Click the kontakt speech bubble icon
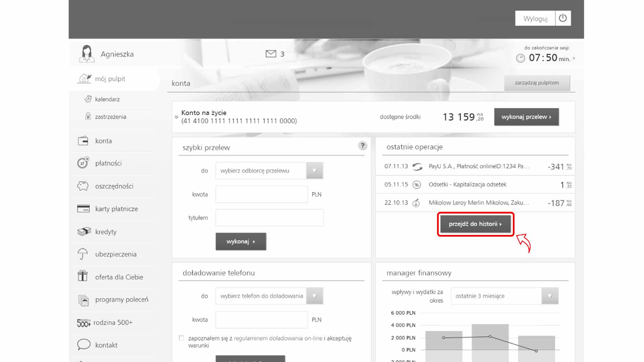The image size is (644, 362). [84, 345]
